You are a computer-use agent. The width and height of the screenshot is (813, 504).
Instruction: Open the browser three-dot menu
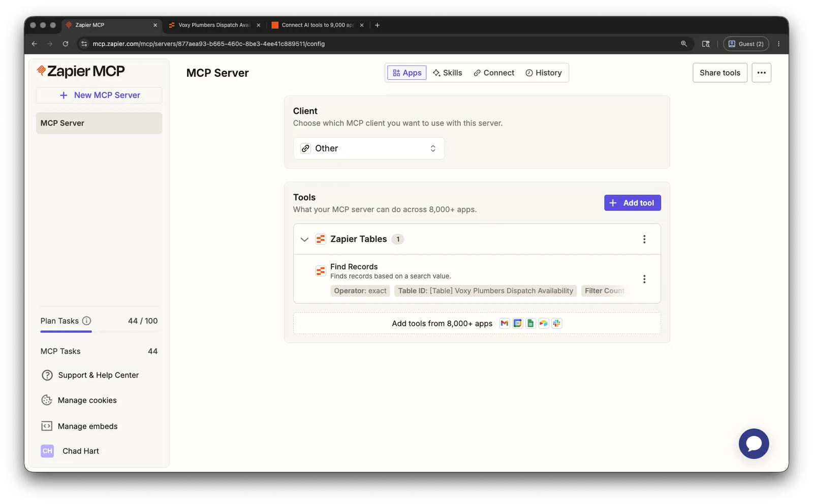click(778, 44)
